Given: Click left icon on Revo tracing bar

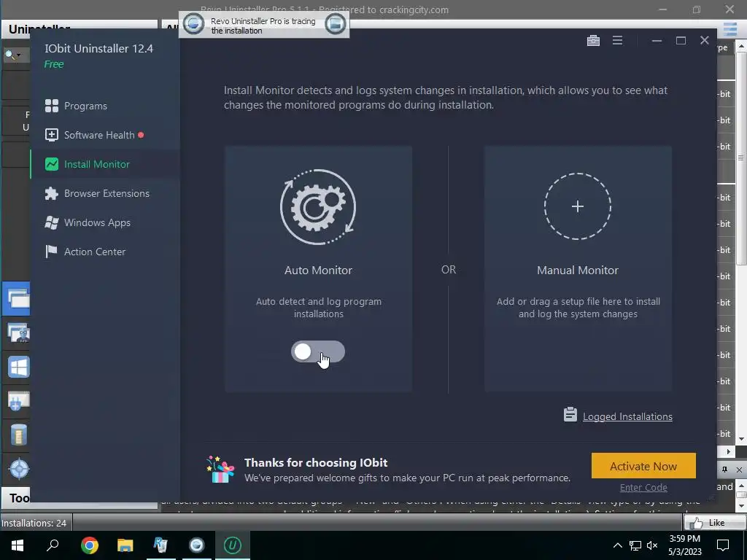Looking at the screenshot, I should [193, 24].
